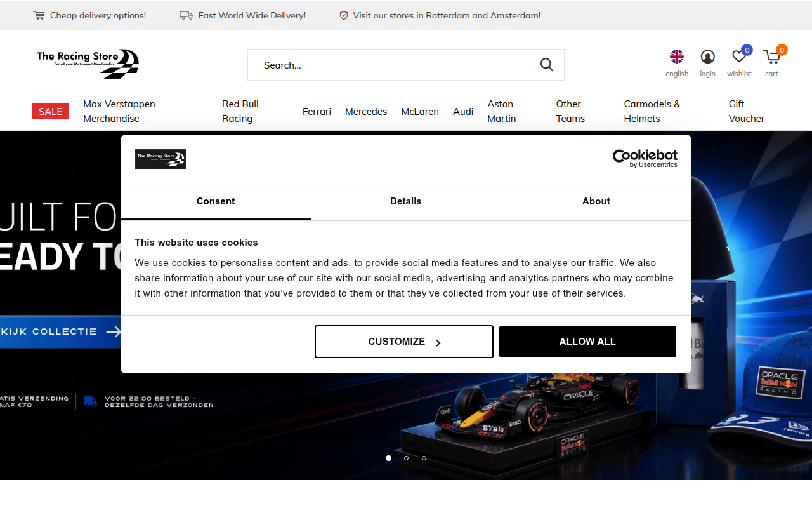The image size is (812, 508).
Task: Click The Racing Store header logo
Action: (x=88, y=64)
